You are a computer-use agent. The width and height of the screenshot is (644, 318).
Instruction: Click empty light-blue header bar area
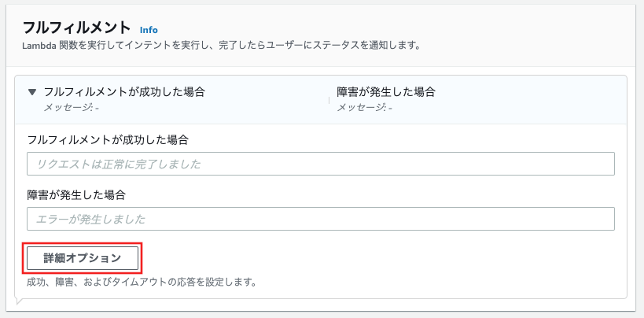(x=530, y=99)
